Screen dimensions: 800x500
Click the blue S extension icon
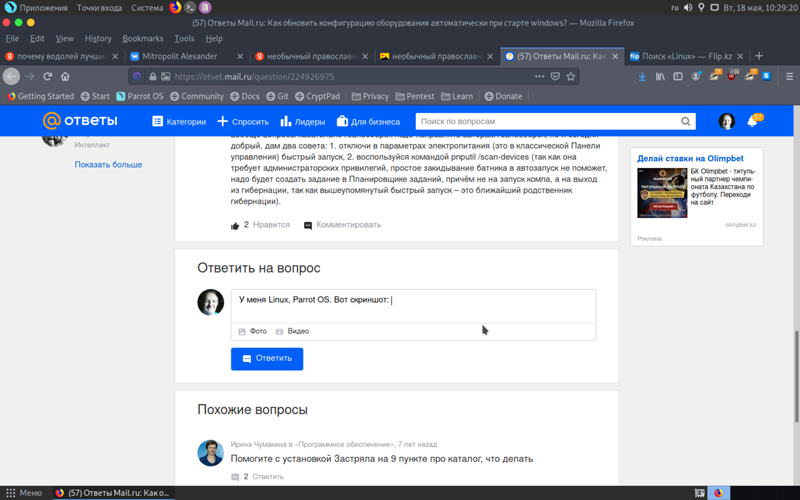(x=766, y=76)
